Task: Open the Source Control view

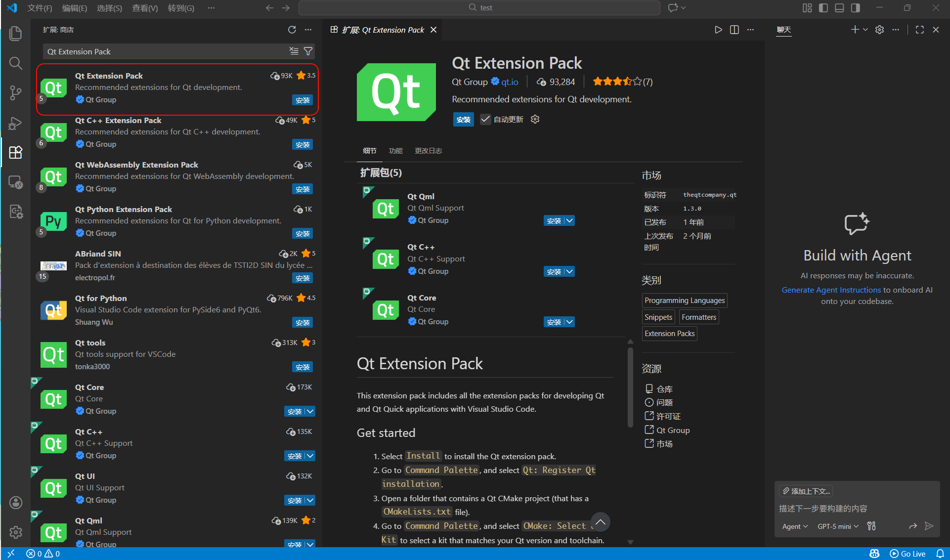Action: pyautogui.click(x=15, y=93)
